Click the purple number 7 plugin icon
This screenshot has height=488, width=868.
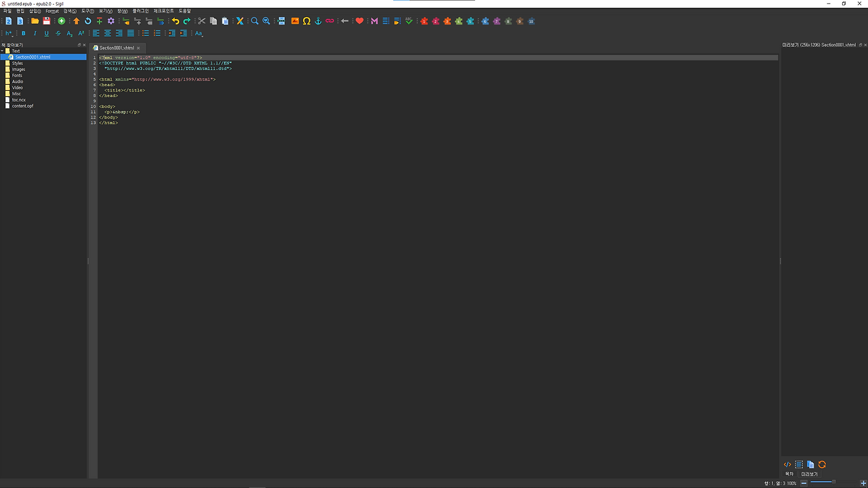496,21
